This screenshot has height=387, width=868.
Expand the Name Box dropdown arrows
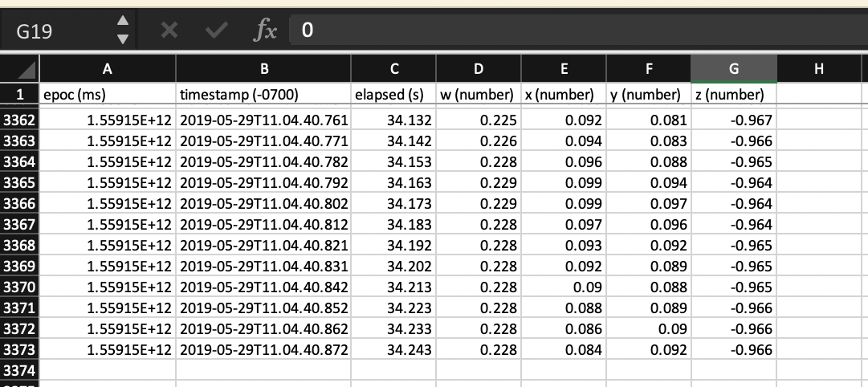click(122, 31)
